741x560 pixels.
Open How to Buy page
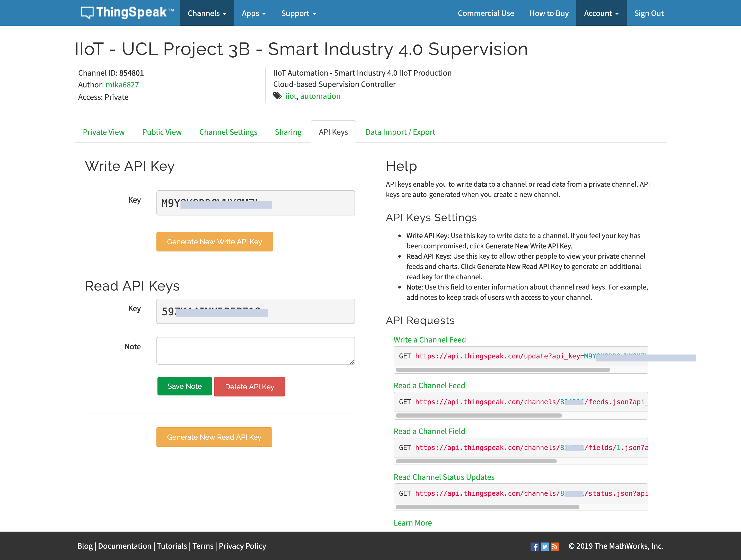coord(549,13)
